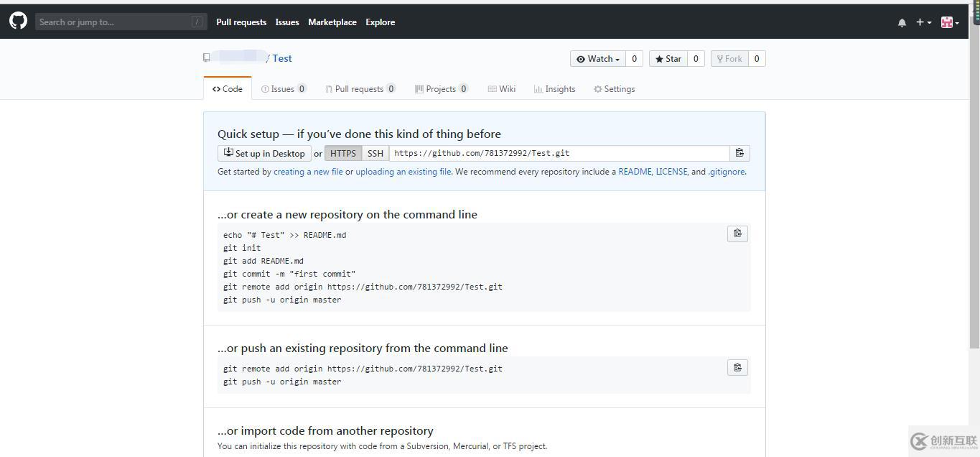This screenshot has width=980, height=457.
Task: Open the .gitignore link
Action: tap(727, 172)
